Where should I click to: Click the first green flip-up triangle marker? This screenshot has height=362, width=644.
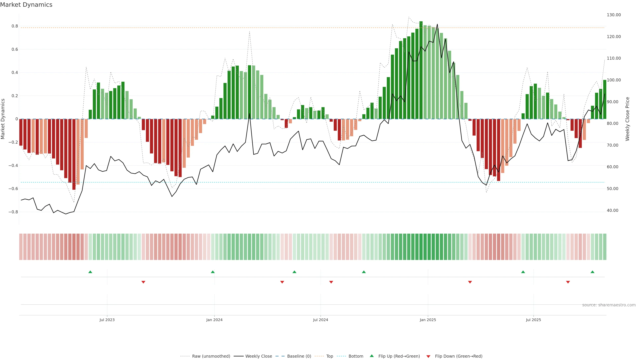(x=90, y=272)
